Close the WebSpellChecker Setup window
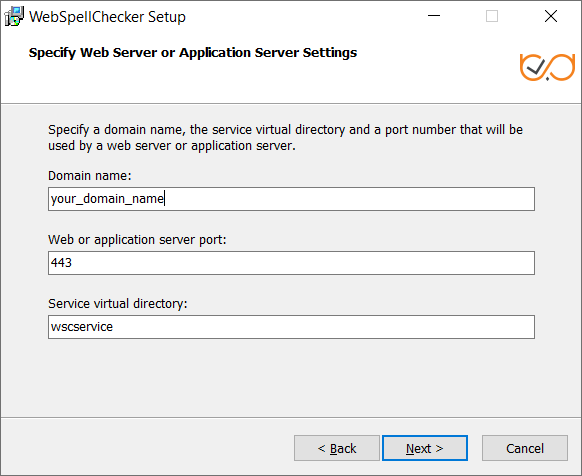 click(x=551, y=16)
